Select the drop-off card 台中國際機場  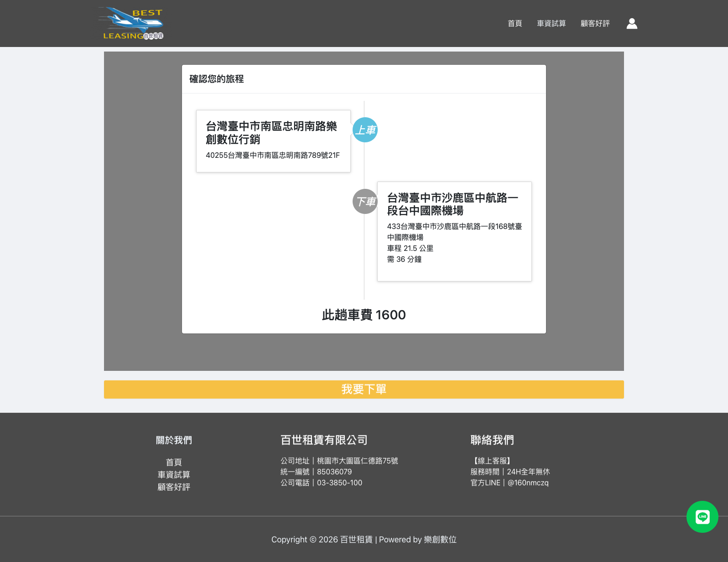coord(454,231)
